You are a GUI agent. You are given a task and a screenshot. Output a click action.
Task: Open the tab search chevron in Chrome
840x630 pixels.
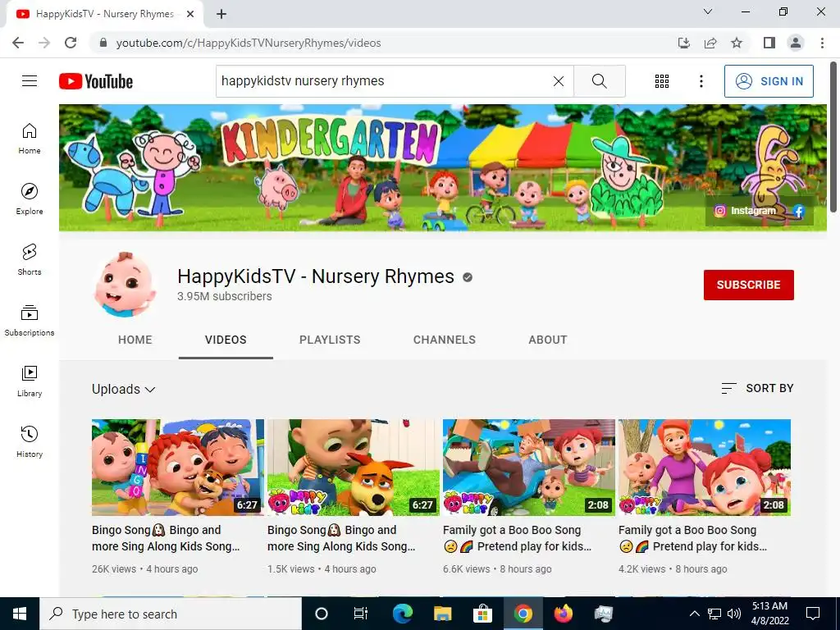[x=708, y=11]
